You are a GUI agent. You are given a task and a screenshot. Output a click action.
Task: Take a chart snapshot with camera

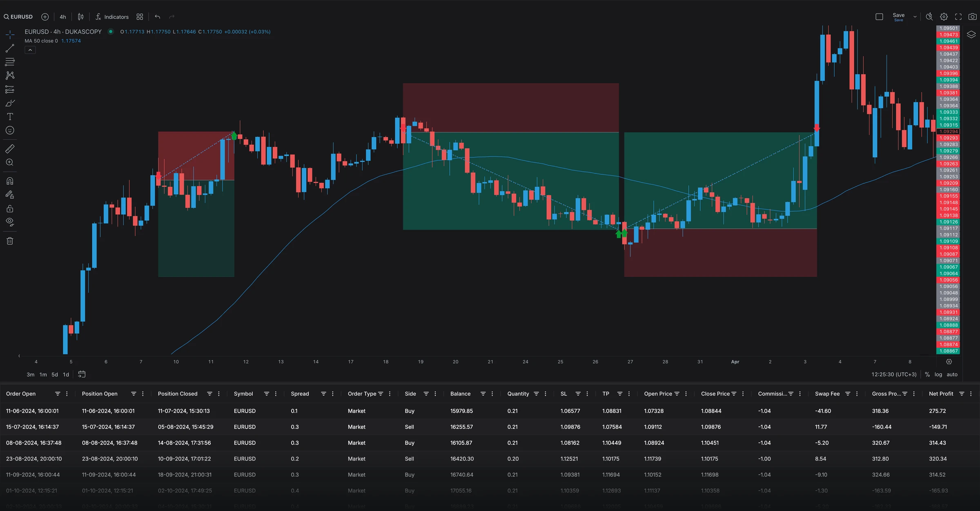(x=973, y=17)
